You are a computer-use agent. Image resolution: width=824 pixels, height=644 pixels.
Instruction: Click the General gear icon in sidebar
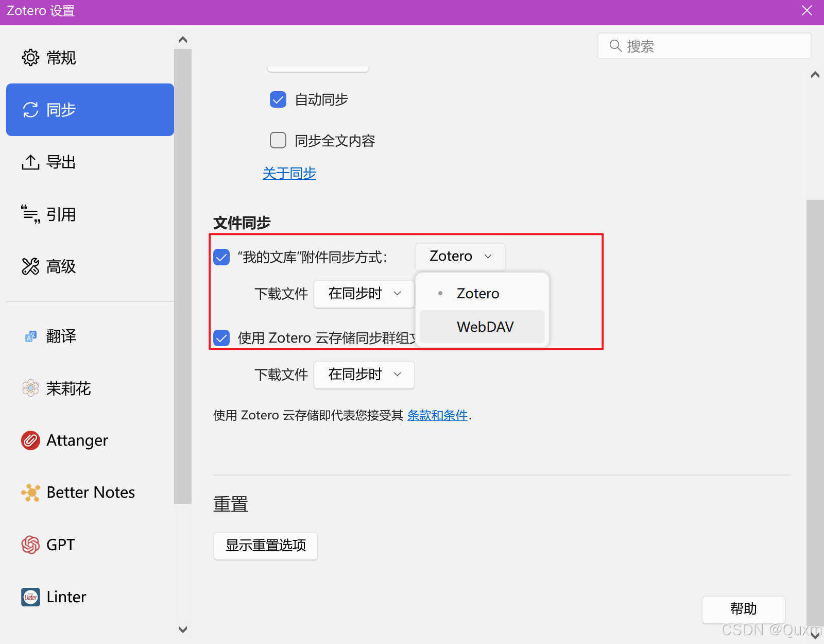click(x=30, y=58)
